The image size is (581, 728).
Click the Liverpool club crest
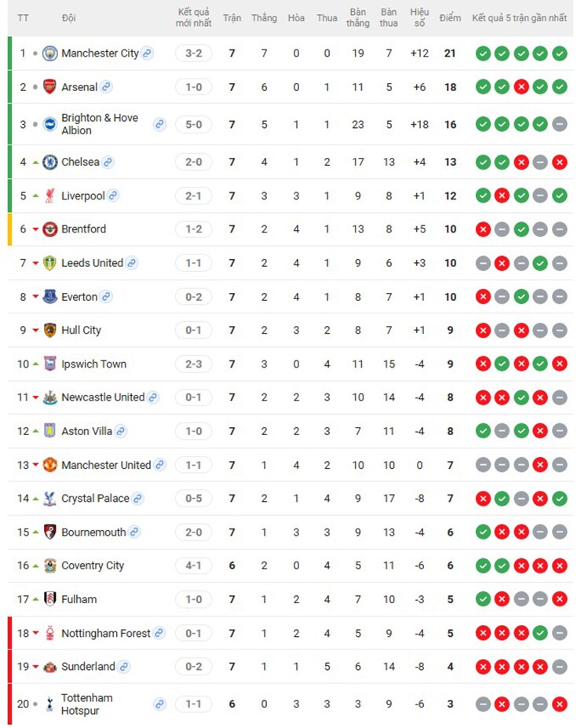tap(49, 196)
